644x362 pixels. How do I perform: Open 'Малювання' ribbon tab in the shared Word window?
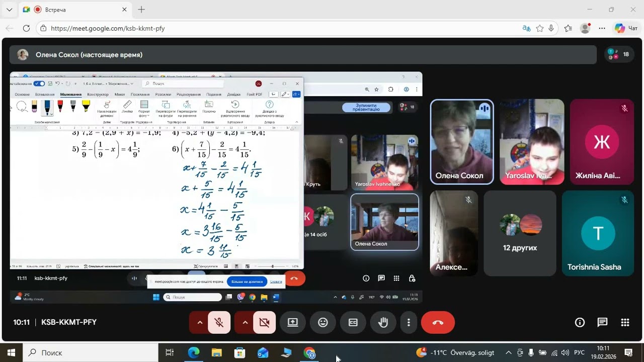[70, 95]
